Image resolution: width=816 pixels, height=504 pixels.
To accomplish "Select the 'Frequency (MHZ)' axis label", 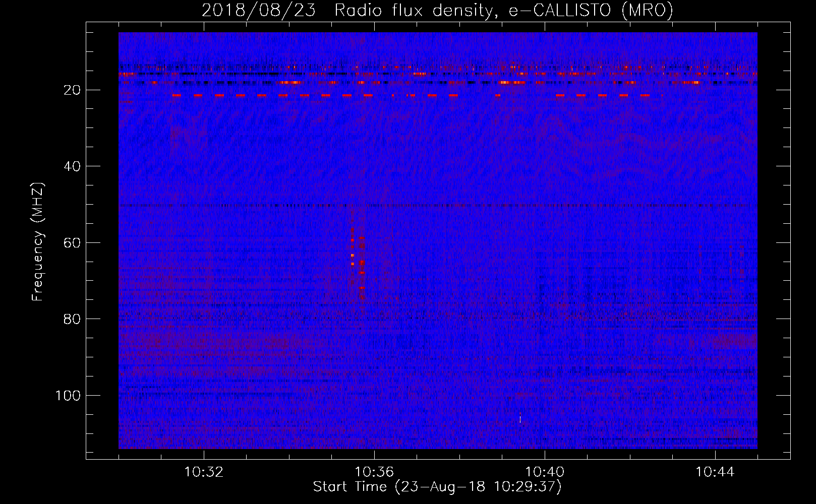I will point(37,242).
